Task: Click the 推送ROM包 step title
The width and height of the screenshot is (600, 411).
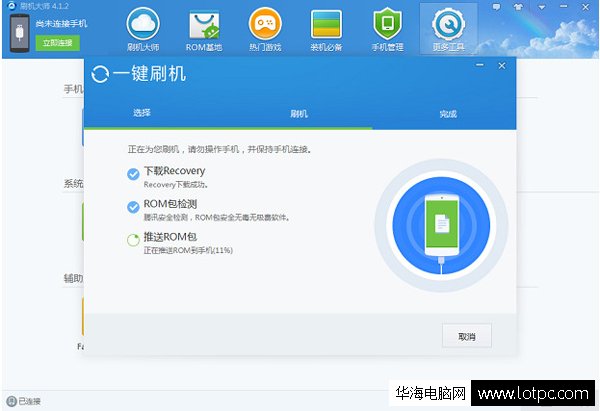Action: (170, 236)
